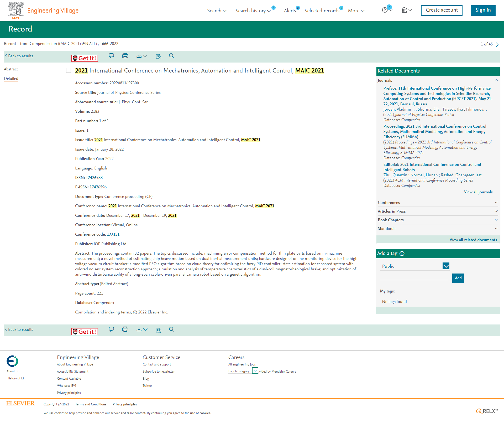Click the top record history clock icon
This screenshot has width=504, height=428.
click(x=158, y=56)
